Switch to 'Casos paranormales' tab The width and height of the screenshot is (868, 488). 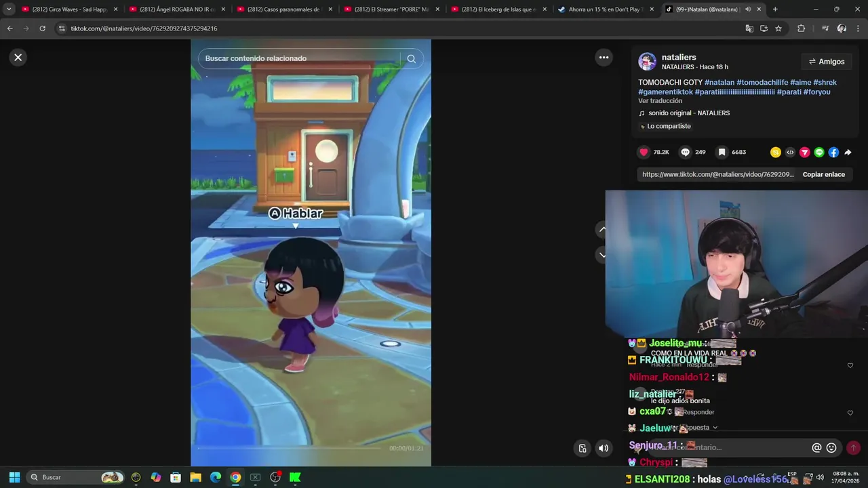click(283, 9)
